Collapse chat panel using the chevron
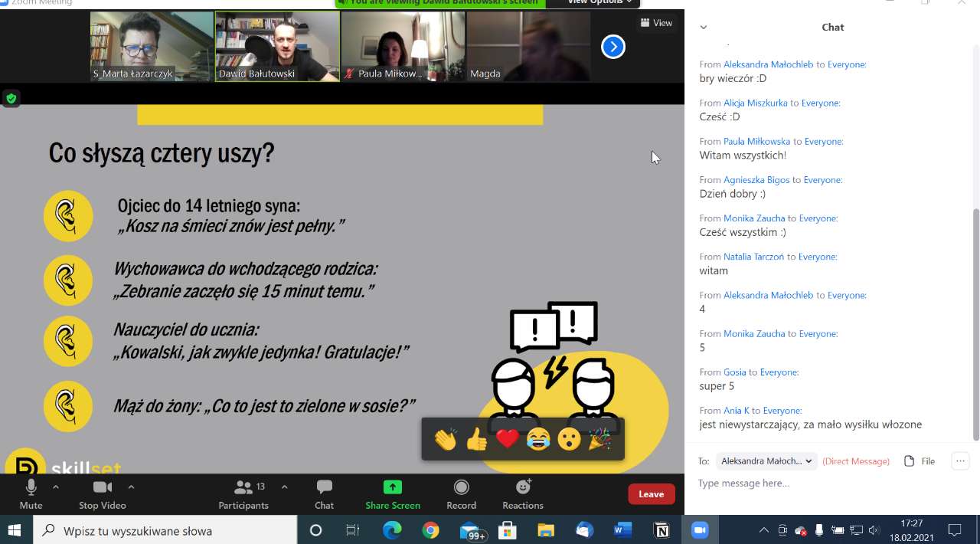This screenshot has width=980, height=544. pos(704,28)
